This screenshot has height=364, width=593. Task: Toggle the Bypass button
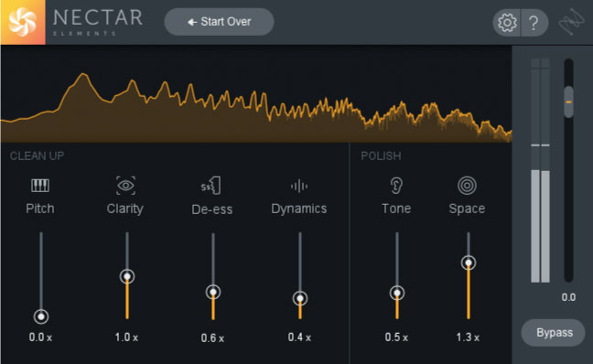point(554,333)
